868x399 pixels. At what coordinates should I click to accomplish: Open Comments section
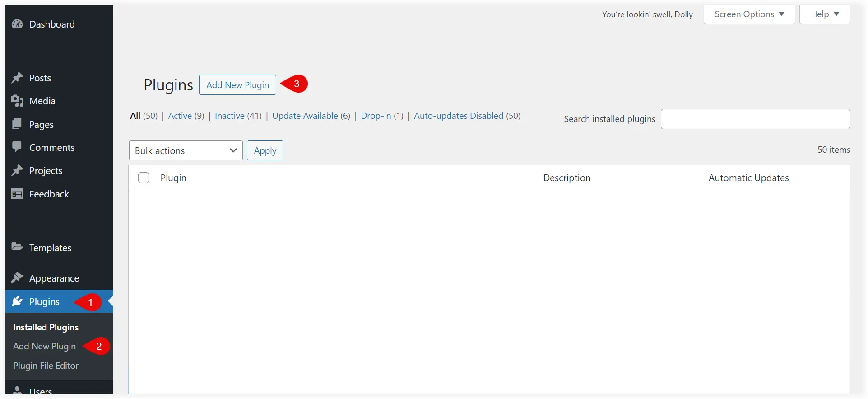coord(52,147)
